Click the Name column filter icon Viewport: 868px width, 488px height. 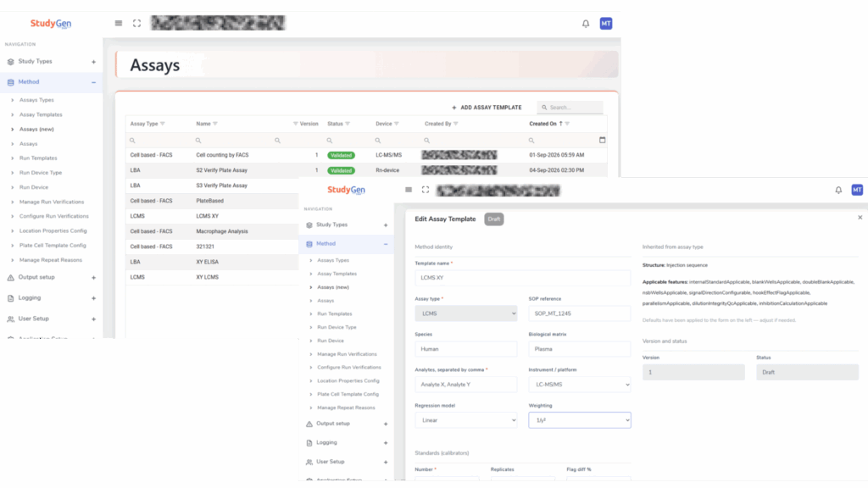pos(215,124)
